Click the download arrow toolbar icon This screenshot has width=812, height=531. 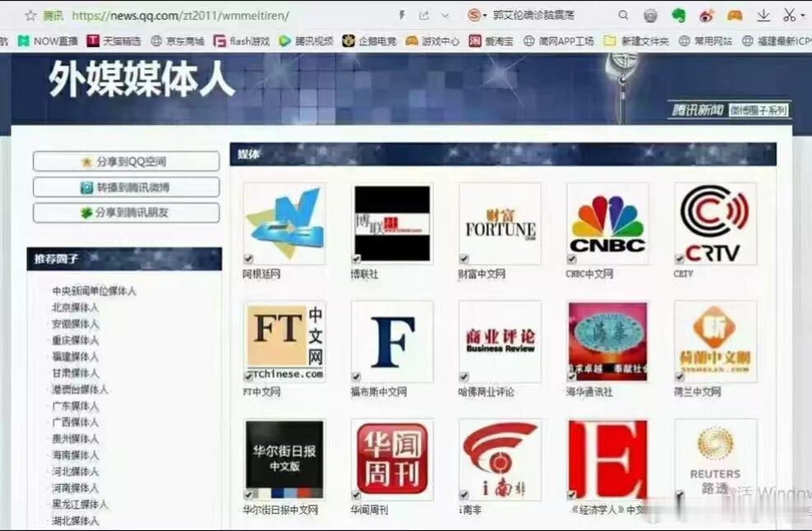764,16
